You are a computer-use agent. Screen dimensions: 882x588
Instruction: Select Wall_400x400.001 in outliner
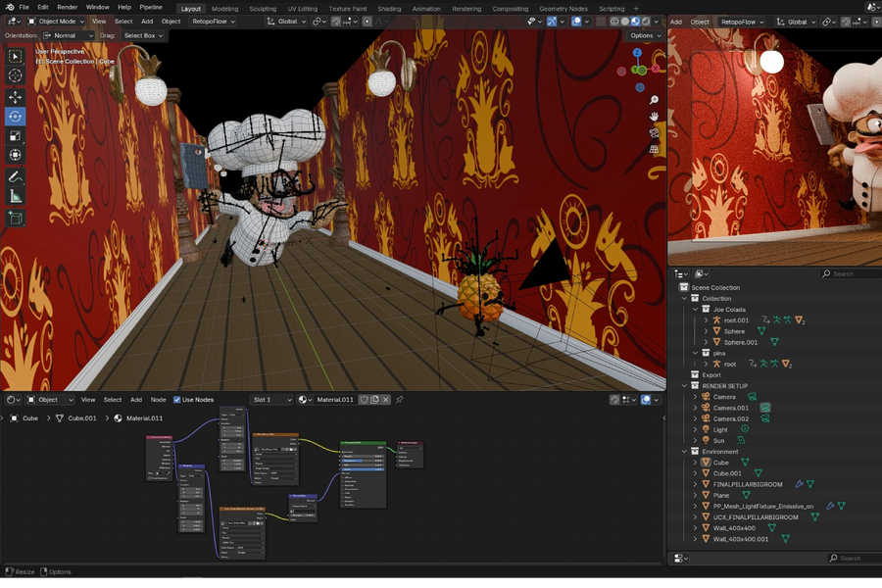(x=740, y=539)
